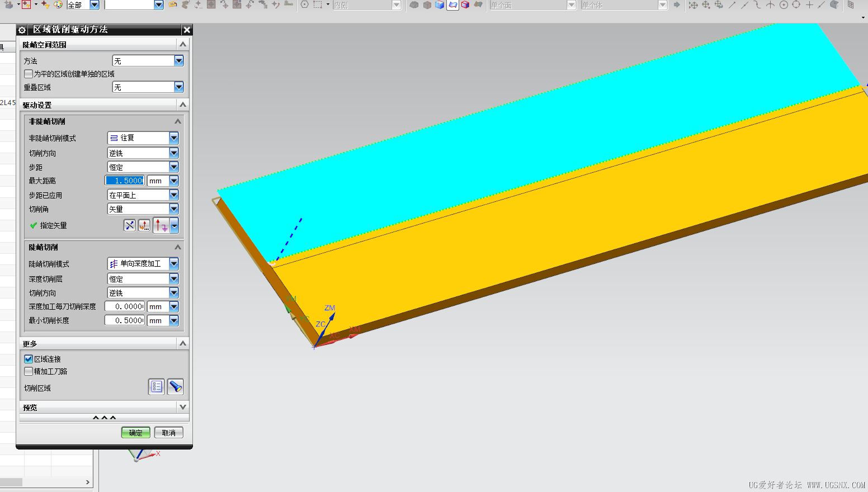
Task: Click the 确定 button to confirm
Action: [135, 432]
